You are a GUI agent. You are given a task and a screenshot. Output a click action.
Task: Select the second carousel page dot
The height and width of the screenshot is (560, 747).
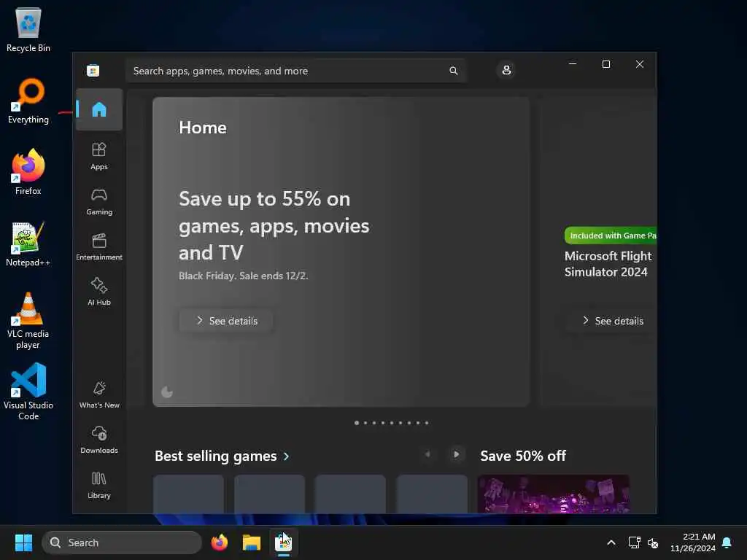point(365,423)
